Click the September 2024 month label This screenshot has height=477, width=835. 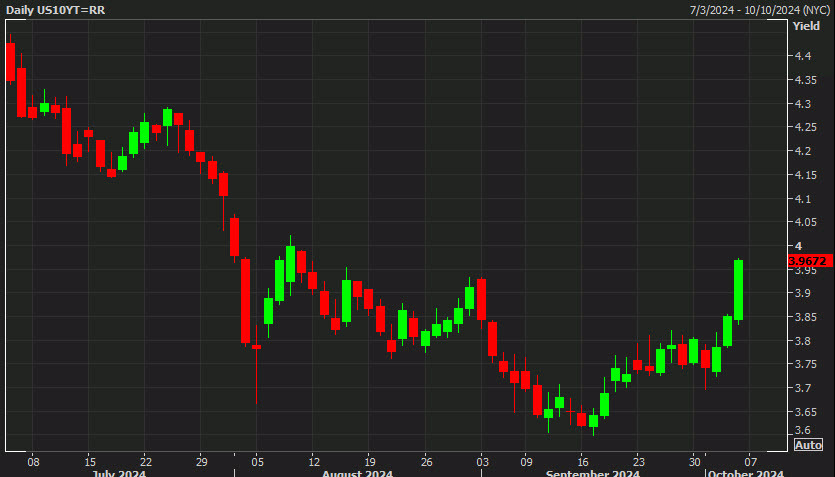click(592, 473)
